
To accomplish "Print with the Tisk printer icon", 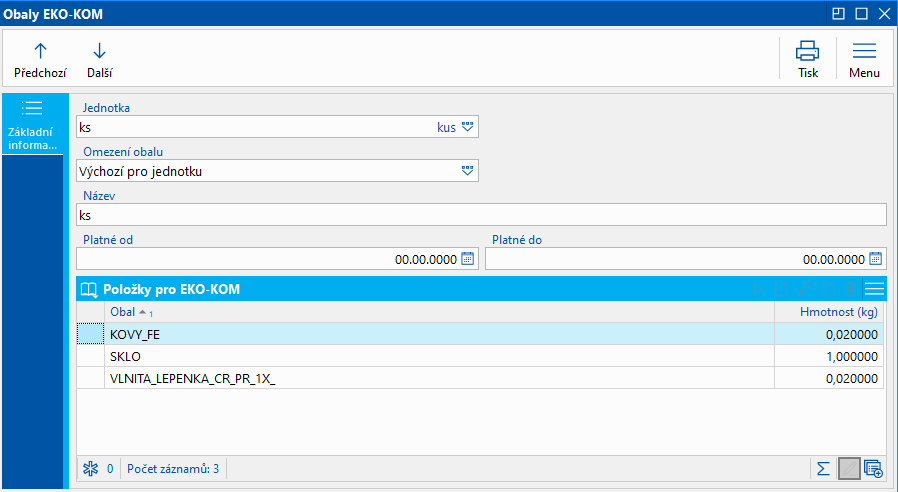I will pos(808,60).
